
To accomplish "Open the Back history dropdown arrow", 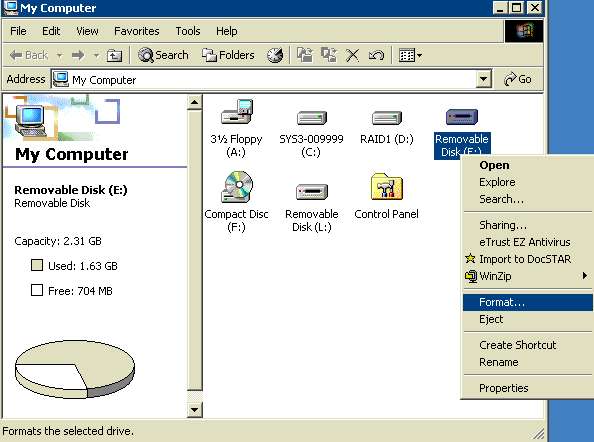I will 59,55.
